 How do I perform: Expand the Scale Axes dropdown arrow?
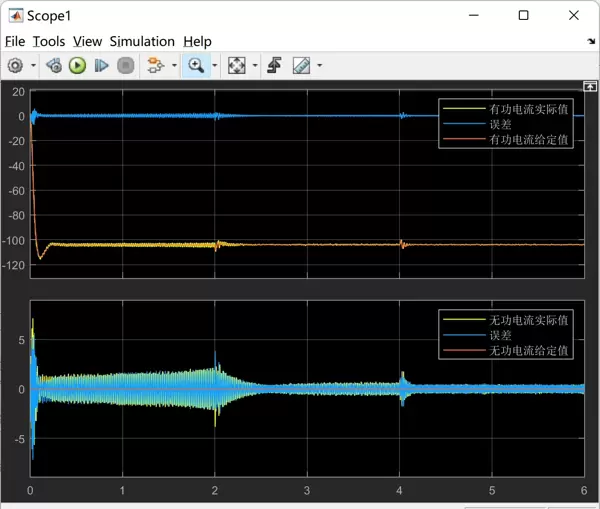(x=255, y=66)
